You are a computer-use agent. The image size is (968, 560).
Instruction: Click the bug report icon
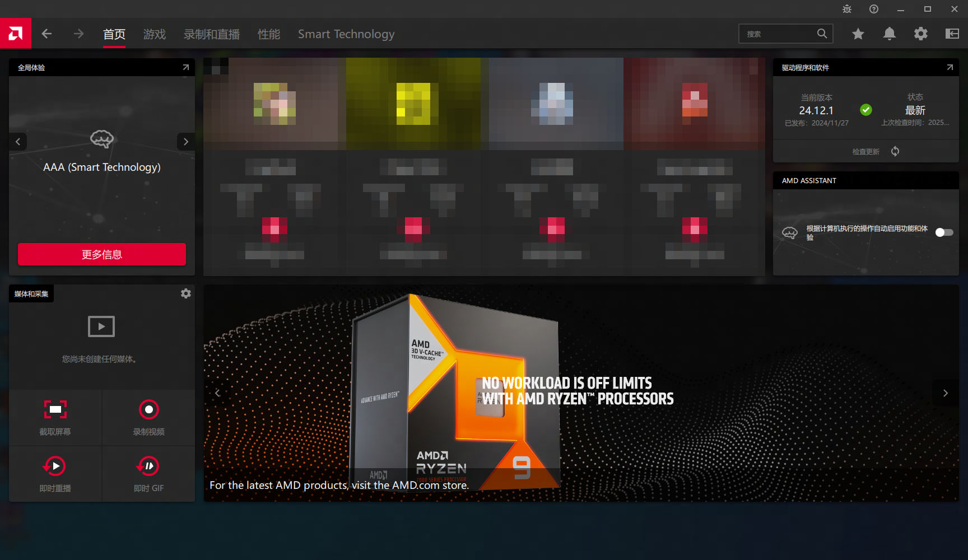coord(847,9)
